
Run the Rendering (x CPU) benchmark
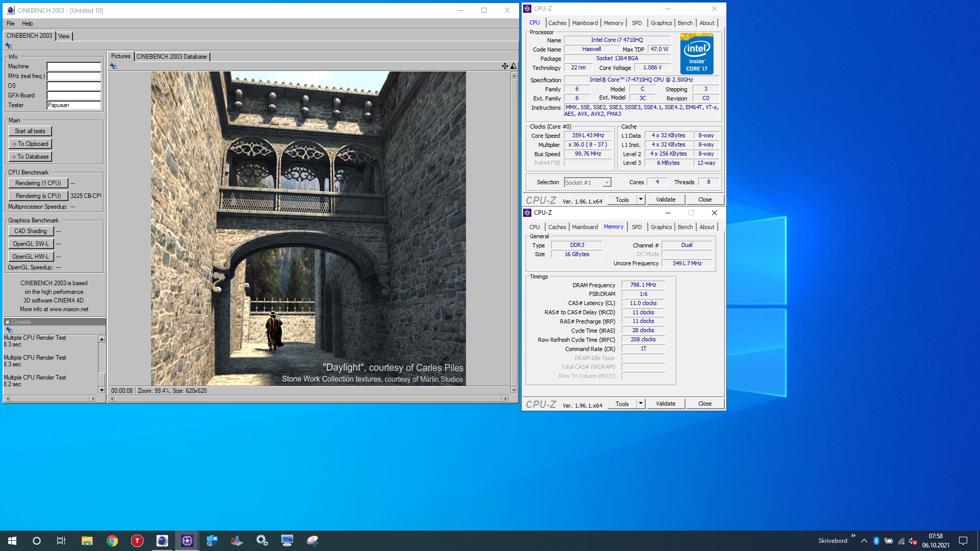coord(38,196)
